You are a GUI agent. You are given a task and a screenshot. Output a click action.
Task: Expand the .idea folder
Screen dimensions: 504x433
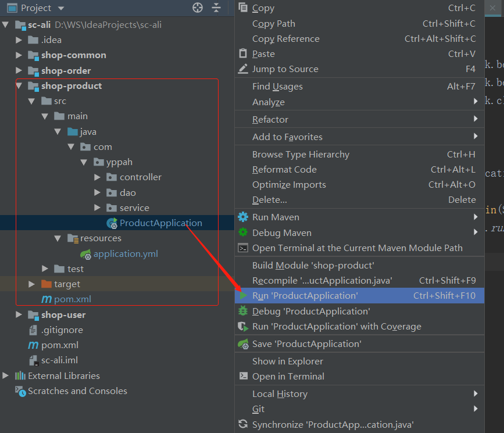[x=19, y=40]
